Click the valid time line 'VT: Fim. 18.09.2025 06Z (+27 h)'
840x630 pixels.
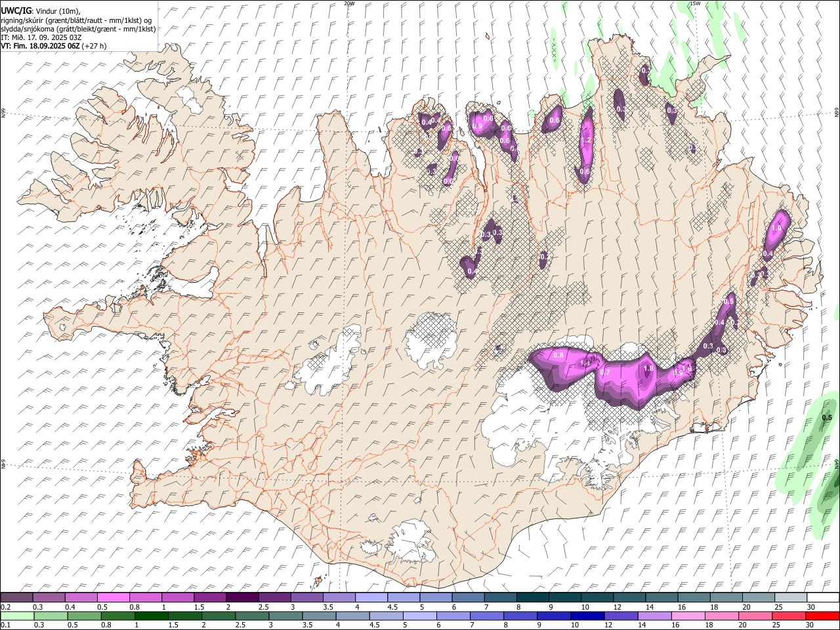[x=54, y=46]
